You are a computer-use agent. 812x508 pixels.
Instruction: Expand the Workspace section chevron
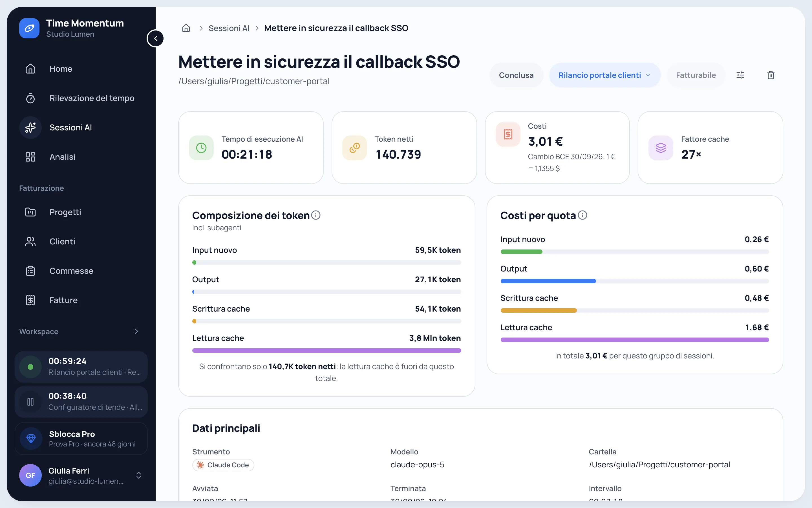(x=136, y=332)
